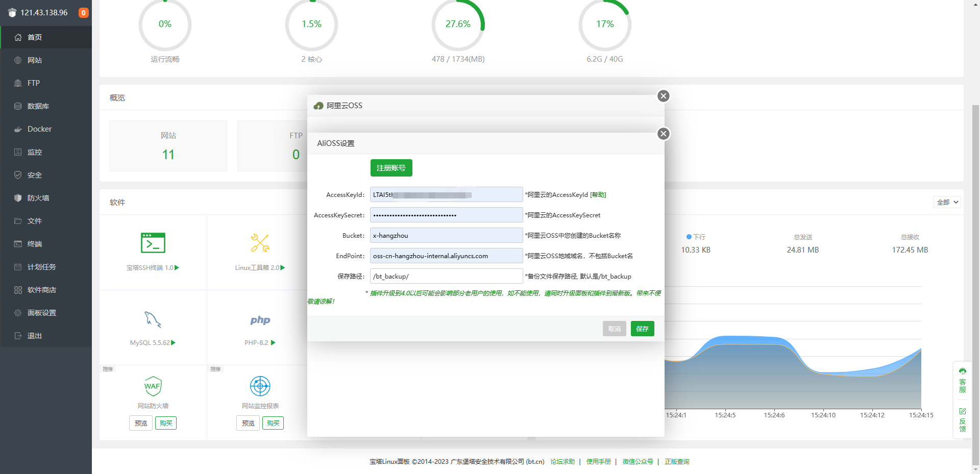This screenshot has height=474, width=980.
Task: Open the 反馈 feedback widget
Action: (963, 420)
